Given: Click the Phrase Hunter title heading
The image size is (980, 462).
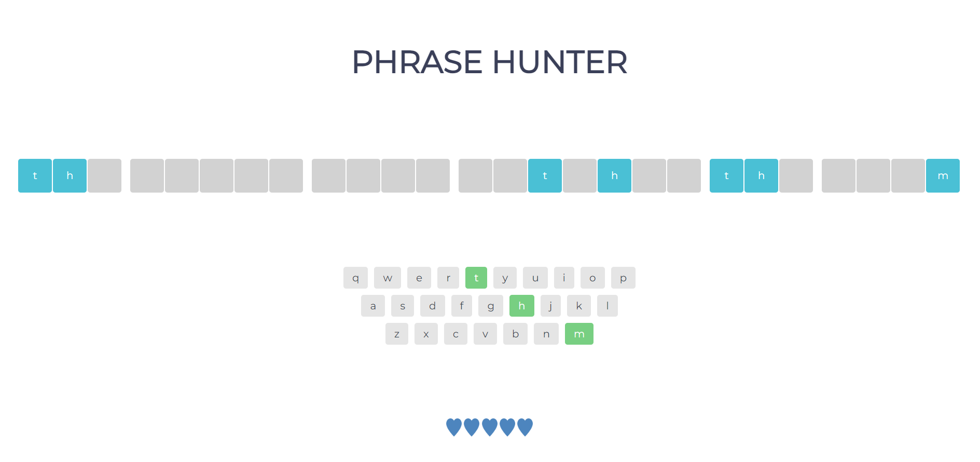Looking at the screenshot, I should click(490, 62).
